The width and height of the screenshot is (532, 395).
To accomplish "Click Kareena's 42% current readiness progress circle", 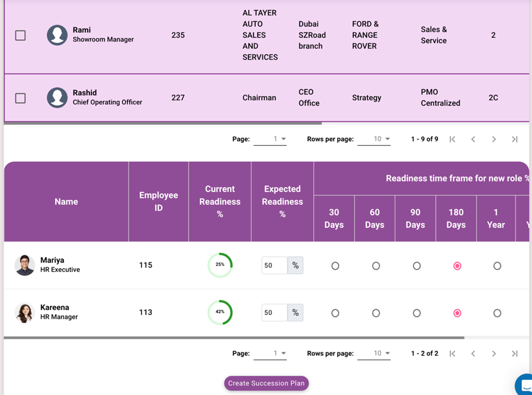I will (220, 312).
